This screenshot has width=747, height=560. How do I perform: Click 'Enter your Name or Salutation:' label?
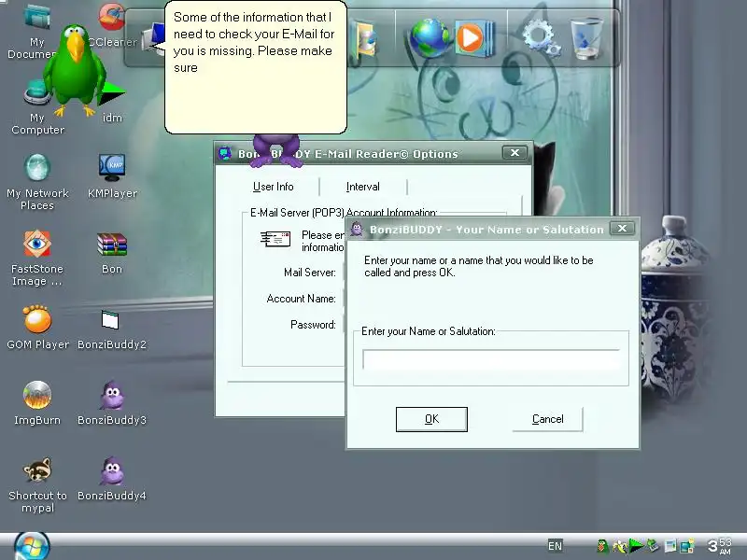pos(429,331)
